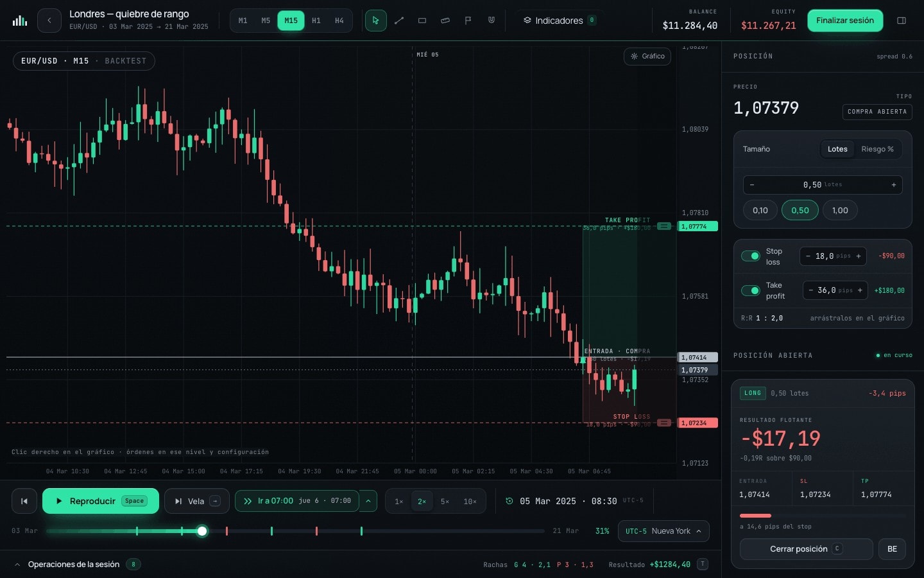Decrease the stop loss pips
The width and height of the screenshot is (924, 578).
point(808,256)
